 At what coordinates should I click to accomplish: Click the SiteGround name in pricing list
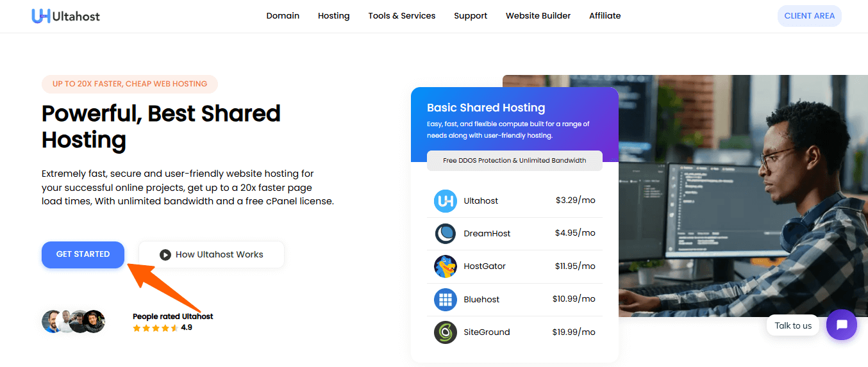tap(487, 332)
